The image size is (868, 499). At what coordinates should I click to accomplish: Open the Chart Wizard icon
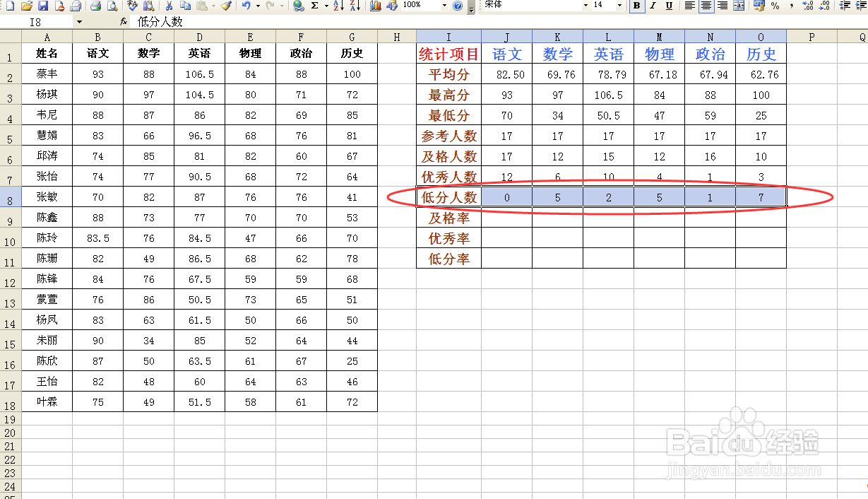[376, 6]
